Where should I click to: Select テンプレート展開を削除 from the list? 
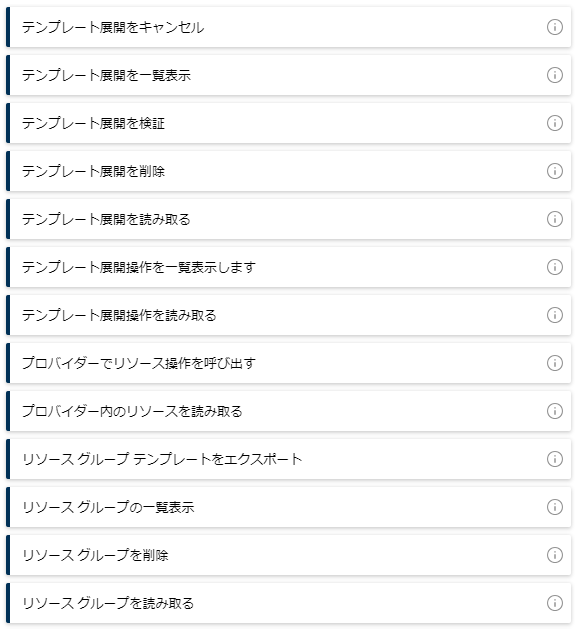point(288,171)
